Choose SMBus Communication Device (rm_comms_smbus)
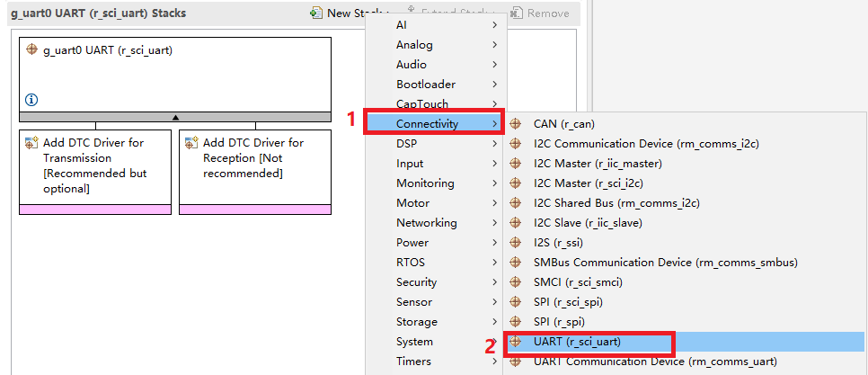The width and height of the screenshot is (868, 375). coord(685,262)
